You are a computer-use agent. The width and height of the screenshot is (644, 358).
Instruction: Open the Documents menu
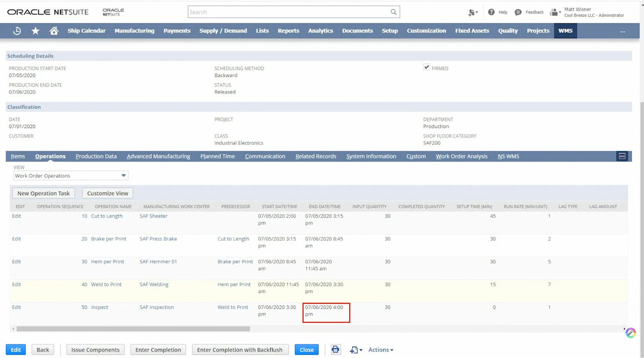click(358, 31)
